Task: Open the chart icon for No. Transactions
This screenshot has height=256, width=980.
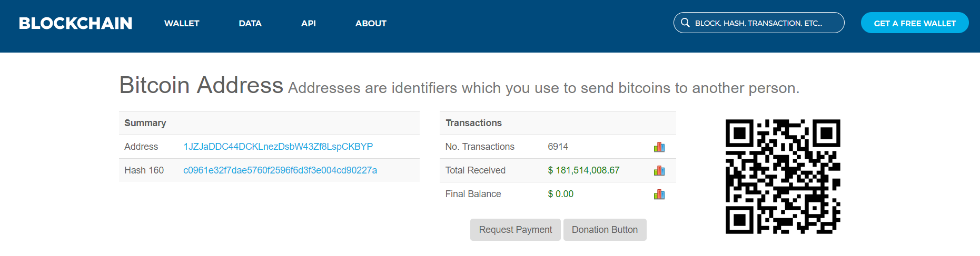Action: pos(659,147)
